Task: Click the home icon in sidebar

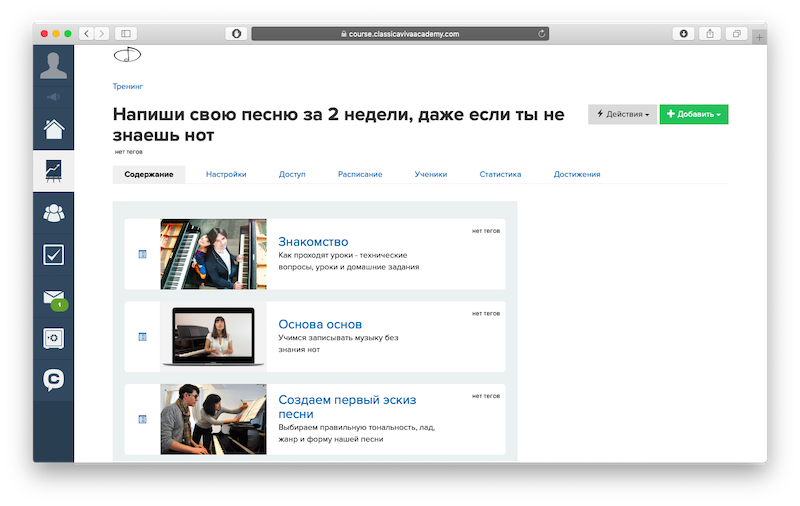Action: coord(55,129)
